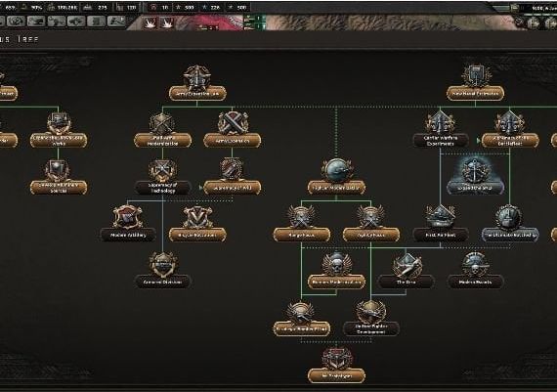Pick the First Air Fleet focus icon
The image size is (557, 392).
click(x=441, y=216)
